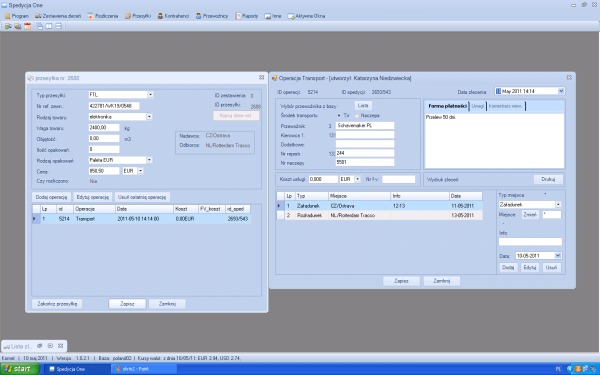Screen dimensions: 600x375
Task: Close the Operacja Transport window
Action: 569,77
